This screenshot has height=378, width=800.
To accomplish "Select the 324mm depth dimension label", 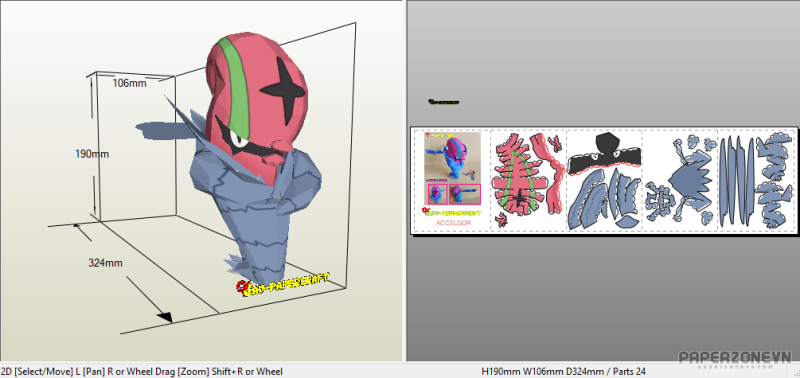I will point(105,263).
